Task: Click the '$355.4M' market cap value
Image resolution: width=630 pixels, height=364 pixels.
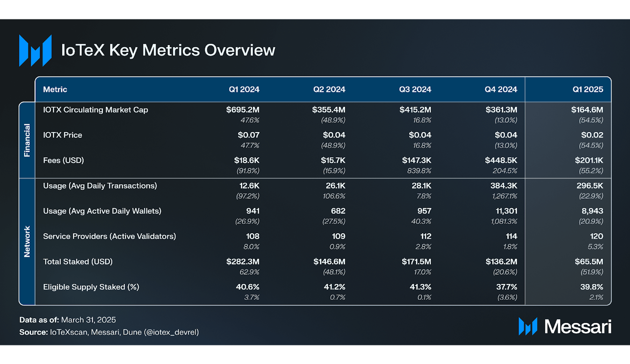Action: tap(329, 110)
